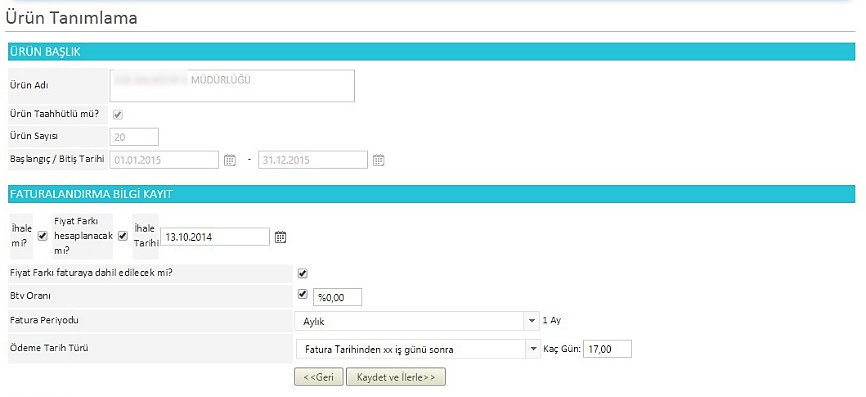Focus the Ürün Adı text area
This screenshot has width=866, height=397.
click(232, 86)
